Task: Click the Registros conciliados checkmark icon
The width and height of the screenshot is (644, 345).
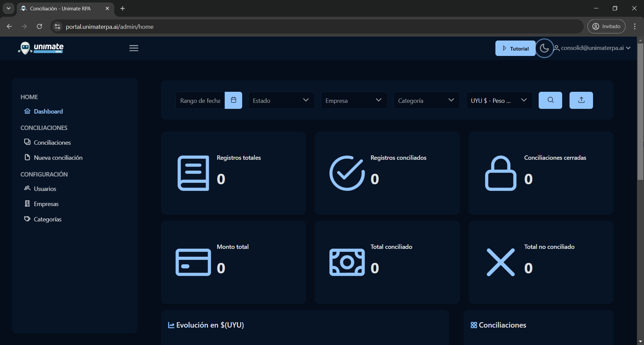Action: [x=347, y=173]
